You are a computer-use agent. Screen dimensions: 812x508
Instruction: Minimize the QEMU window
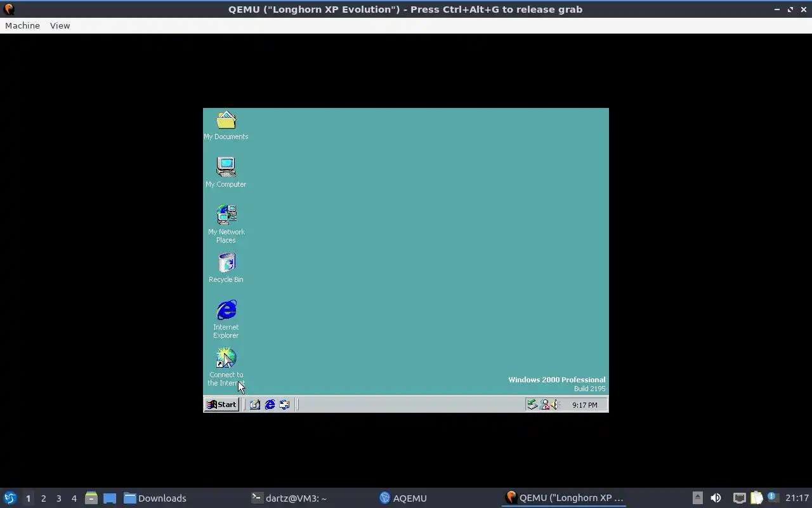(x=777, y=10)
